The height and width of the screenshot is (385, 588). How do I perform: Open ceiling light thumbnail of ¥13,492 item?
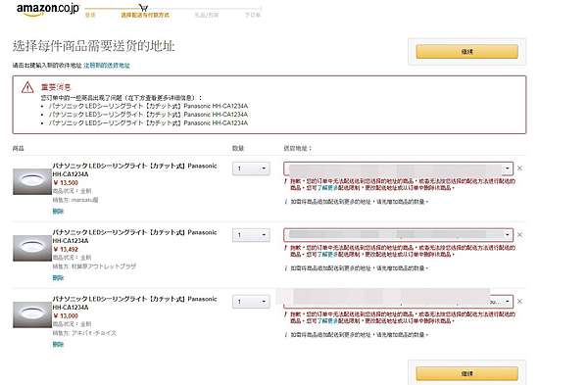(32, 248)
